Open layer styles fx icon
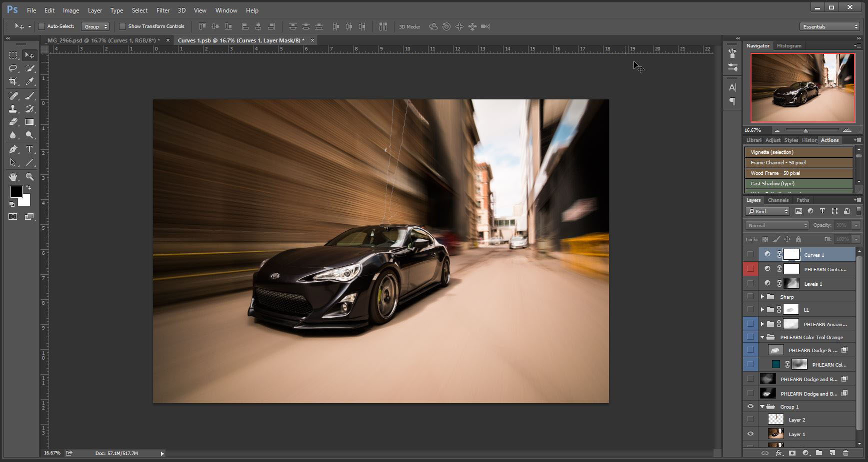Viewport: 868px width, 462px height. 778,453
